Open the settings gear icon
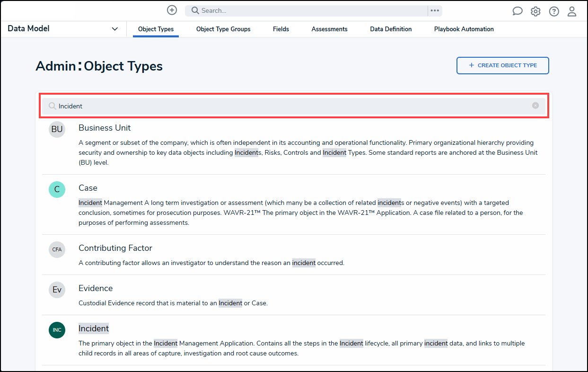Screen dimensions: 588x372 pyautogui.click(x=535, y=11)
